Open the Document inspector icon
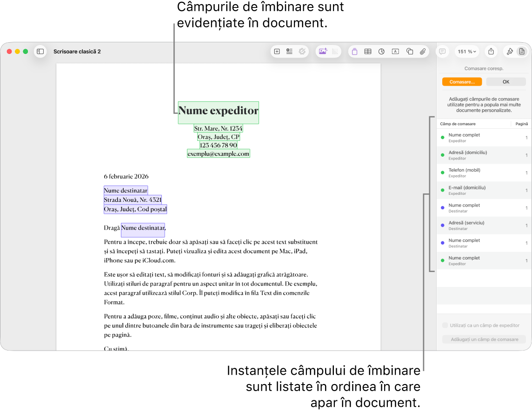Screen dimensions: 532x412 [x=522, y=52]
